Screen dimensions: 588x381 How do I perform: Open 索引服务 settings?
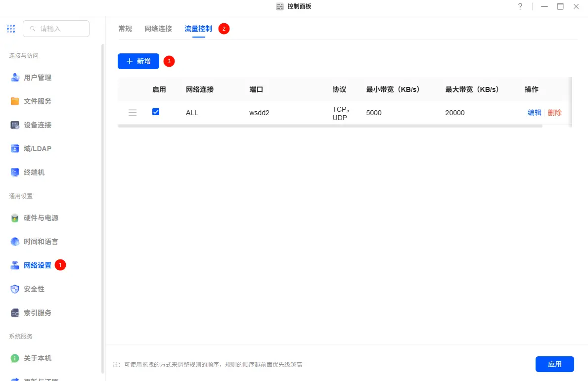[x=38, y=313]
